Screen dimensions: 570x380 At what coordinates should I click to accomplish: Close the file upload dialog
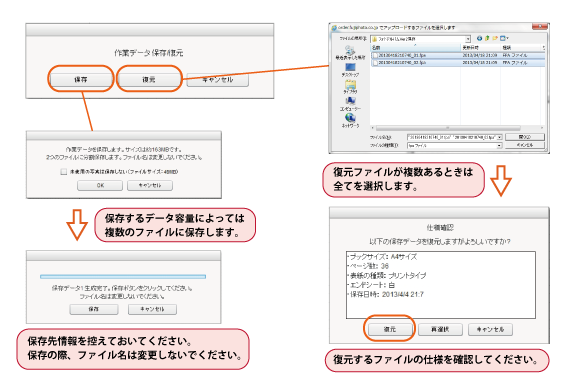click(x=539, y=27)
